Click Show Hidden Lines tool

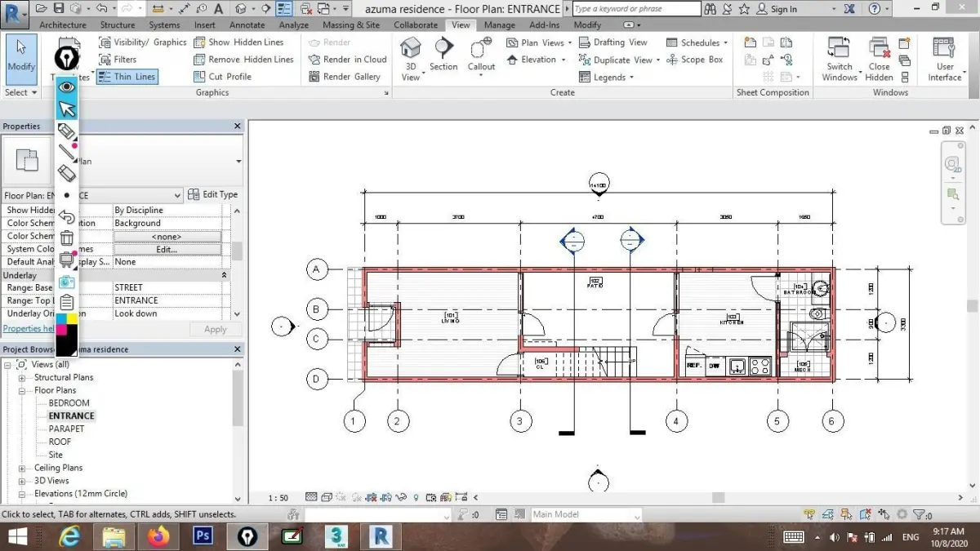238,42
